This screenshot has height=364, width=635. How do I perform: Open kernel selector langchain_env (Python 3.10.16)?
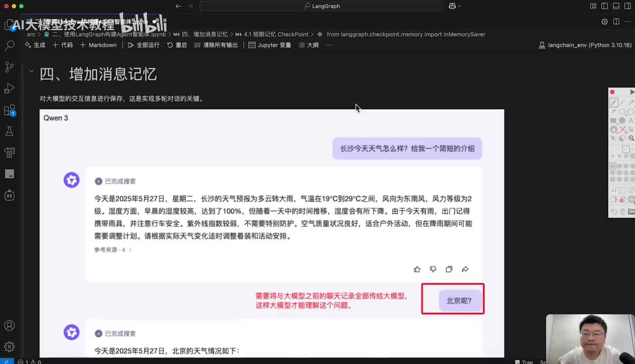point(585,45)
